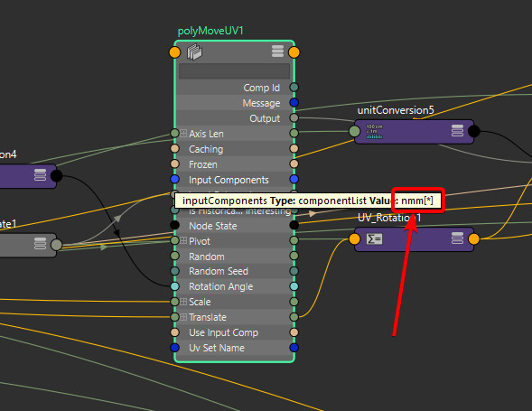Viewport: 532px width, 411px height.
Task: Click the unitConversion5 node icon
Action: coord(374,131)
